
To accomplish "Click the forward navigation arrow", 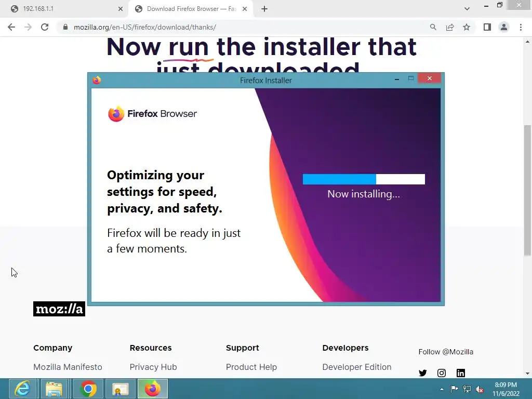I will point(28,27).
